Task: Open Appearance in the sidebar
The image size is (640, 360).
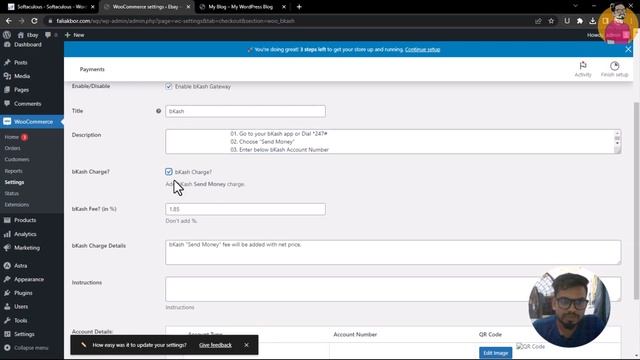Action: [29, 280]
